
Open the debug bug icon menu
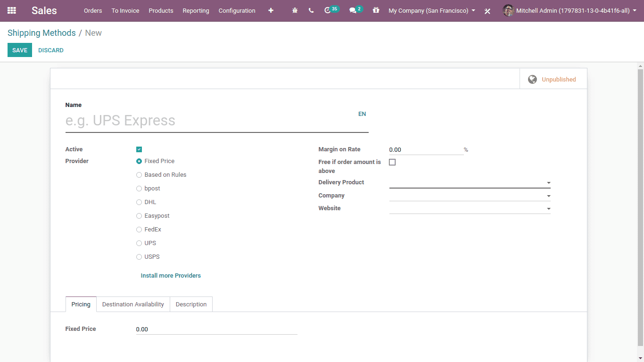click(x=295, y=10)
